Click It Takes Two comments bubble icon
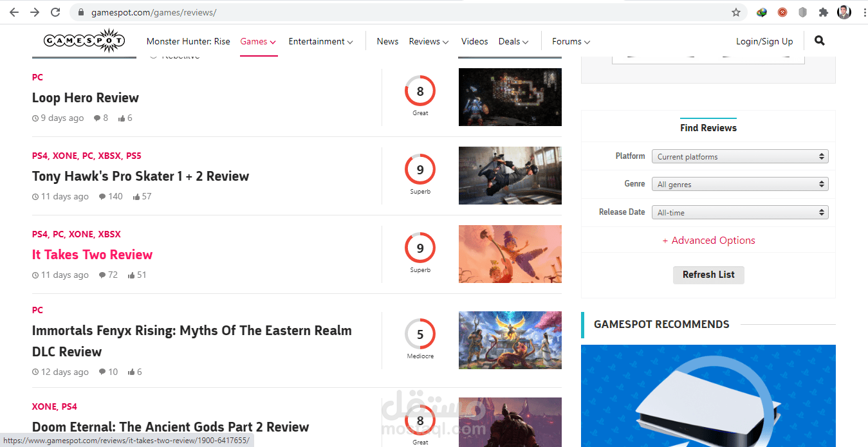The image size is (868, 447). coord(102,275)
